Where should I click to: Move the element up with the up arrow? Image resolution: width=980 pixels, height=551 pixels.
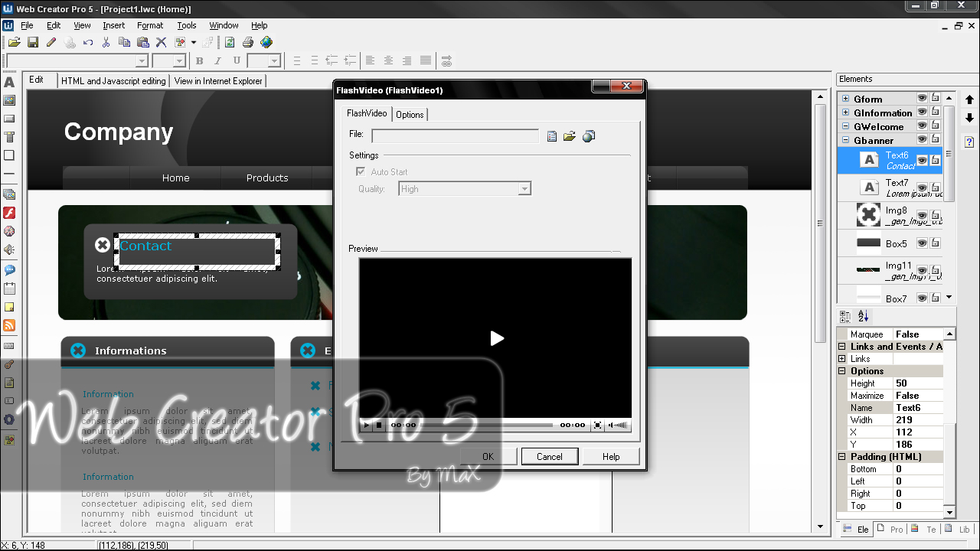[x=969, y=99]
